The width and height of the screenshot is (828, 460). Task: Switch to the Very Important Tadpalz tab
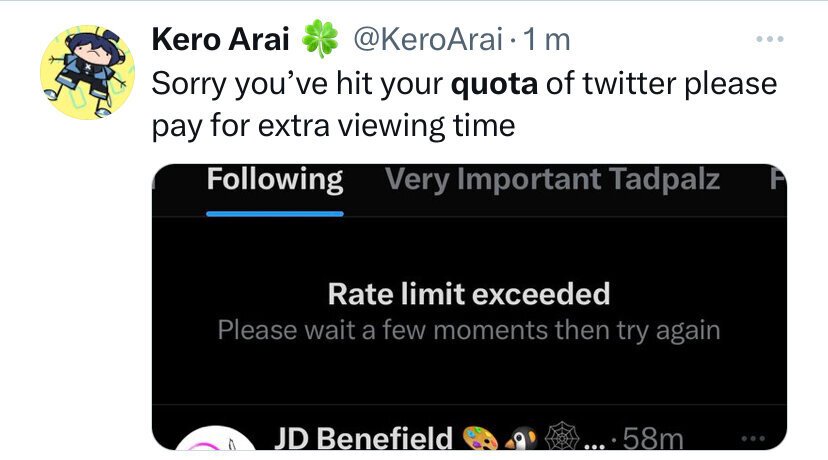tap(552, 180)
